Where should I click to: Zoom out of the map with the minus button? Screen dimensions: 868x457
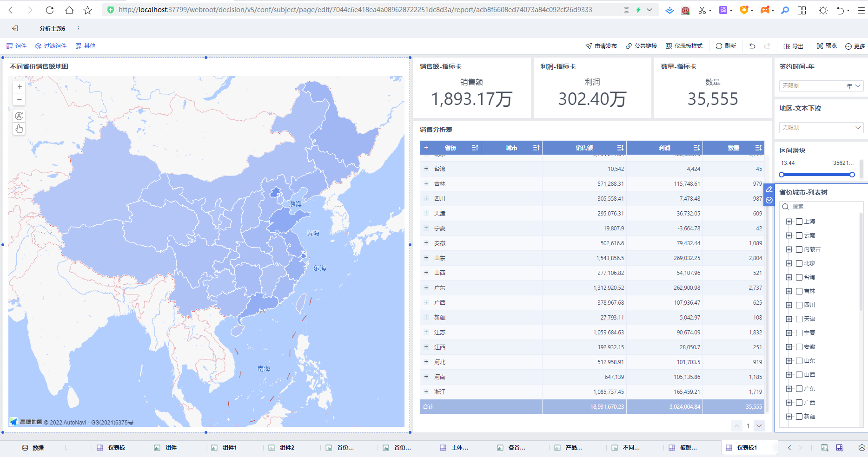tap(20, 99)
